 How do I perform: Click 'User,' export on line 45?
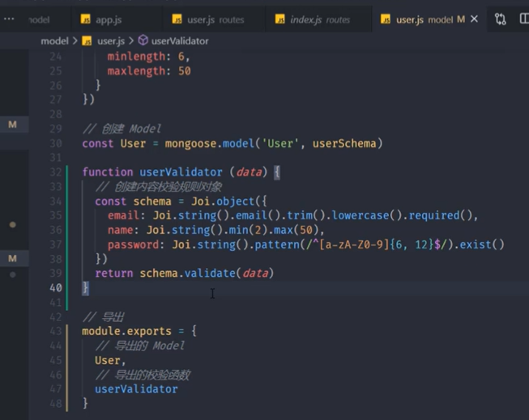point(110,361)
